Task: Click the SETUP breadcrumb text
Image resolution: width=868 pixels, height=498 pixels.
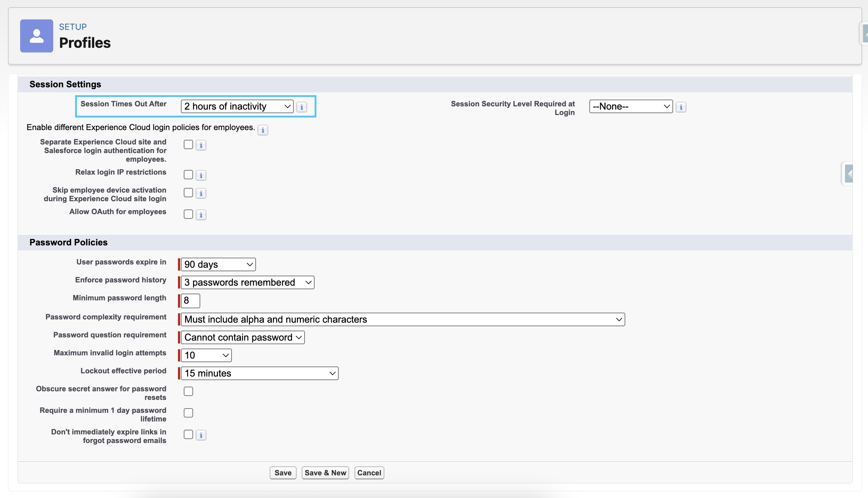Action: pos(73,27)
